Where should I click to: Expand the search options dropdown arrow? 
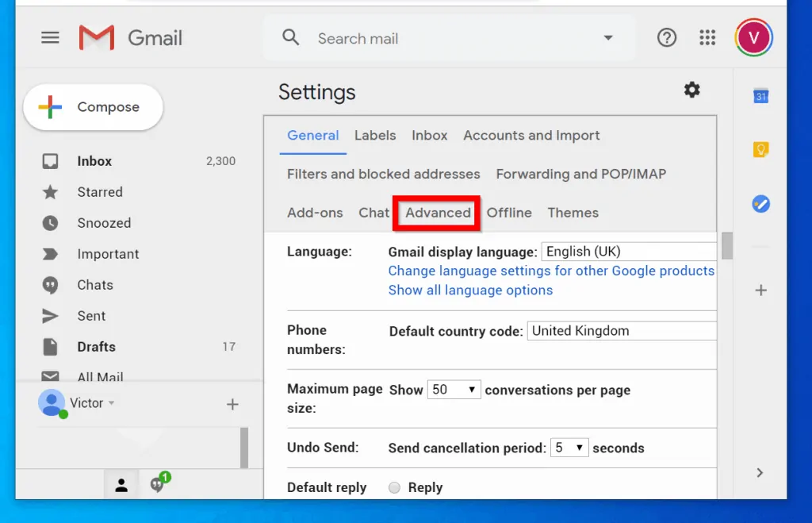coord(608,37)
